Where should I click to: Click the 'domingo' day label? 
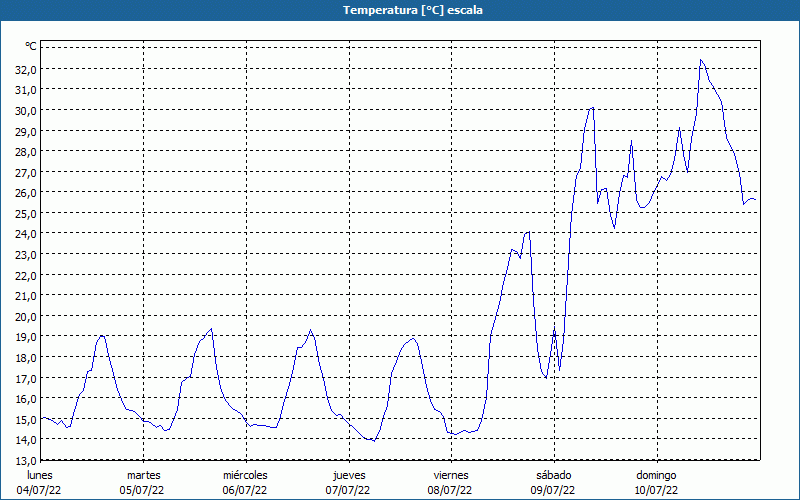tap(657, 475)
